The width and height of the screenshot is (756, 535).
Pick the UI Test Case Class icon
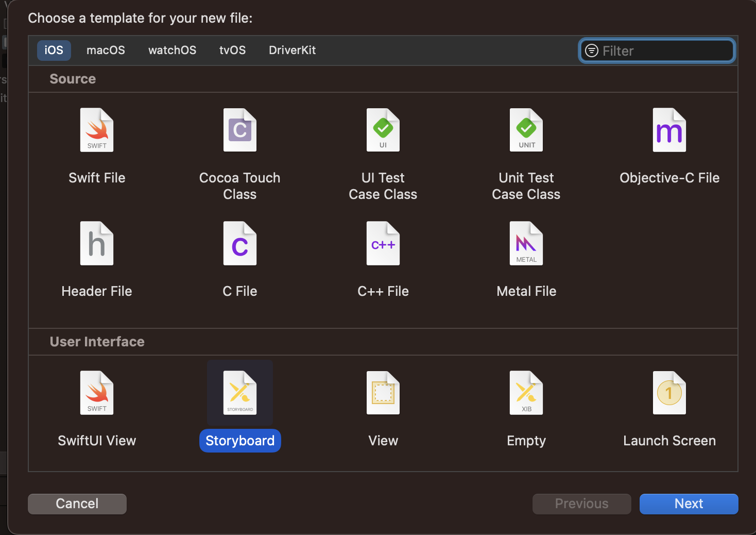(383, 130)
